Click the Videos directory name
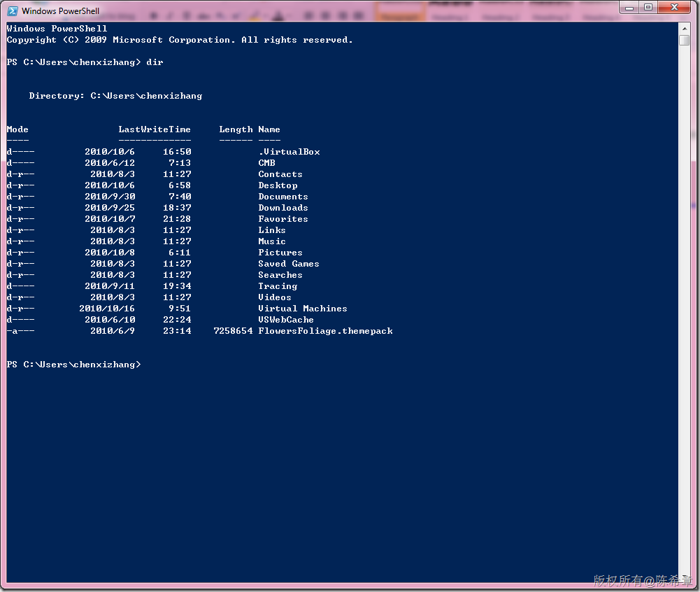Viewport: 700px width, 592px height. [x=275, y=297]
